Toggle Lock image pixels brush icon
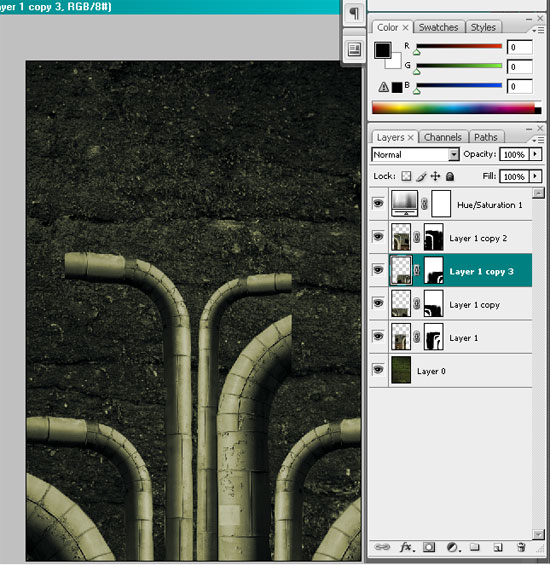 coord(421,176)
